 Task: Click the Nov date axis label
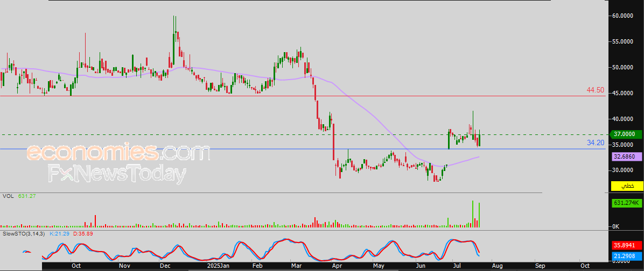pyautogui.click(x=124, y=266)
